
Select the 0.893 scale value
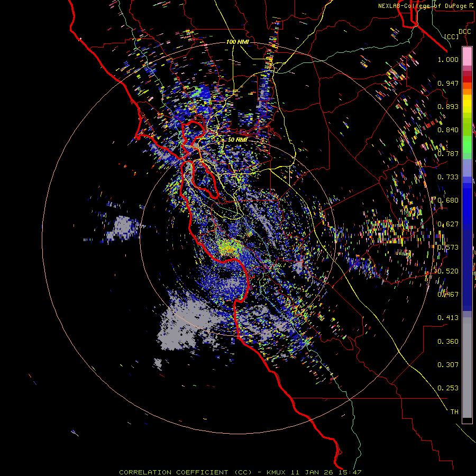tap(448, 106)
